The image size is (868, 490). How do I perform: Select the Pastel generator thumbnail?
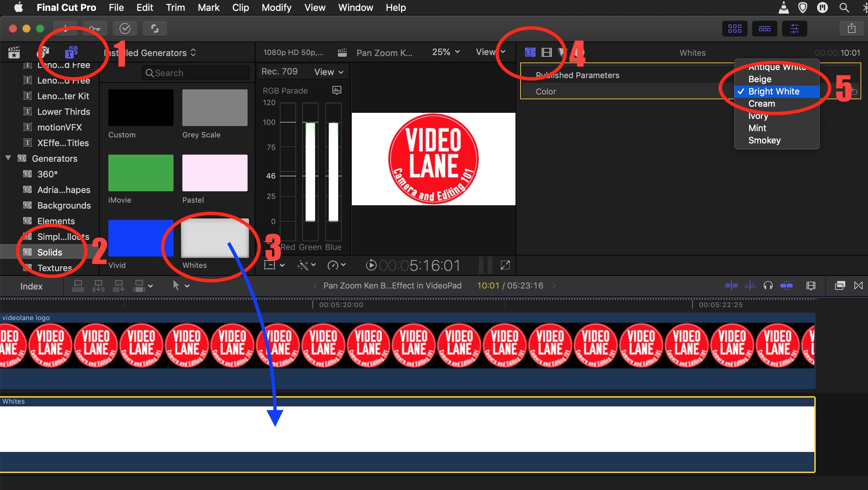(x=215, y=173)
